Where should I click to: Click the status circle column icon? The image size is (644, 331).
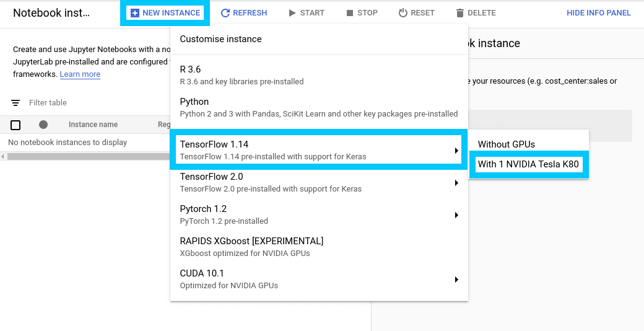coord(43,125)
